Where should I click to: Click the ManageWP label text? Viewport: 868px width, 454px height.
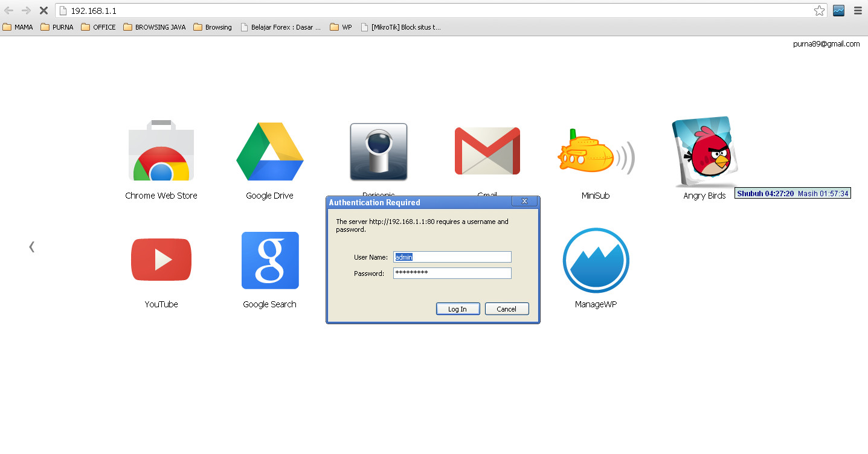click(596, 304)
